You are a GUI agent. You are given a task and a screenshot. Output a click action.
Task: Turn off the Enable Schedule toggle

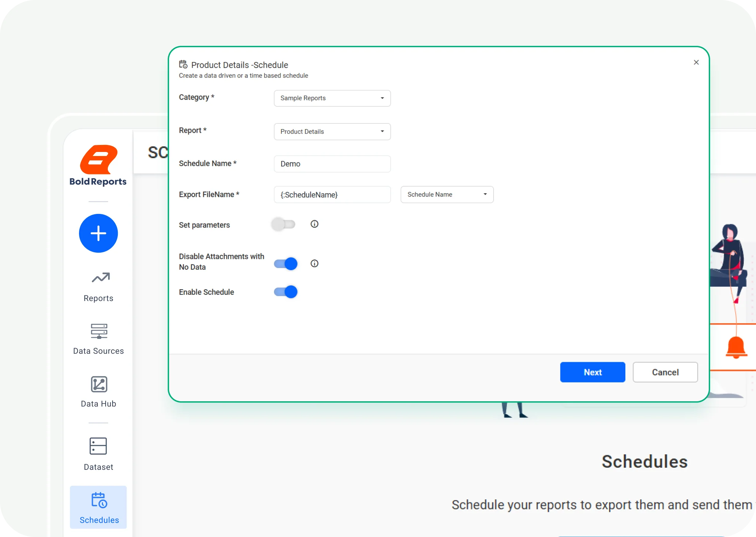tap(285, 292)
